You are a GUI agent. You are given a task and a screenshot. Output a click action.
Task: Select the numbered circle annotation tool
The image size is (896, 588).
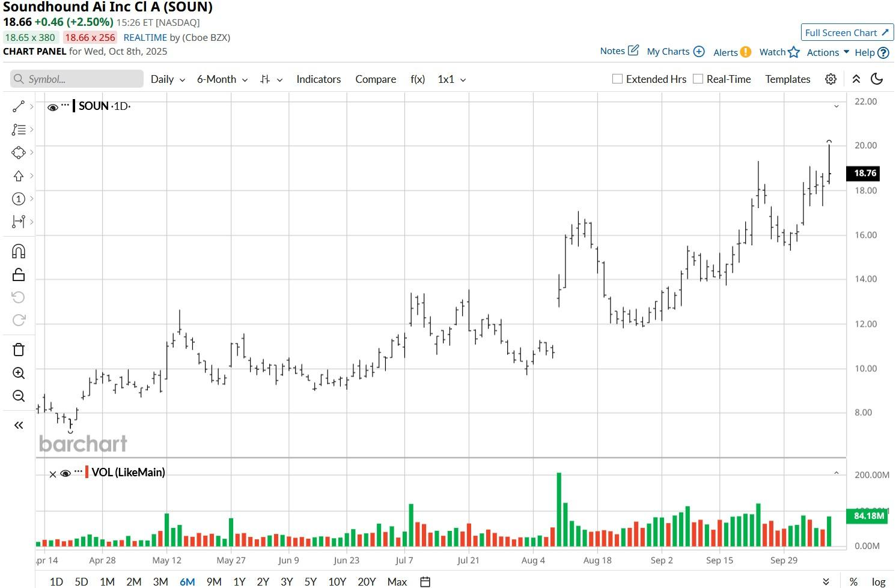click(x=19, y=199)
